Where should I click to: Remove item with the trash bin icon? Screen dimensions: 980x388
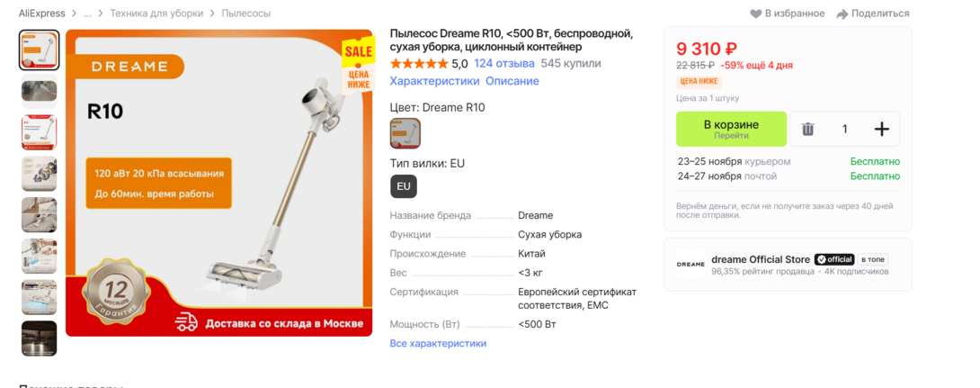coord(808,129)
